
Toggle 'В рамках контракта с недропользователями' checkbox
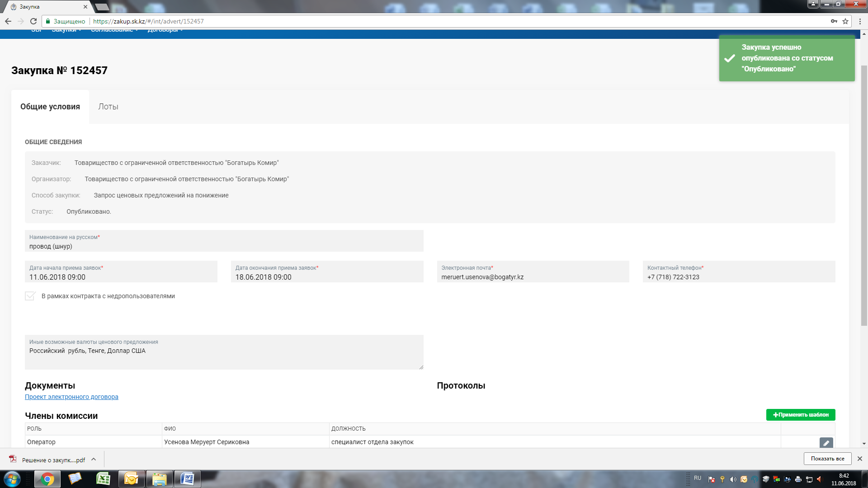[x=30, y=296]
